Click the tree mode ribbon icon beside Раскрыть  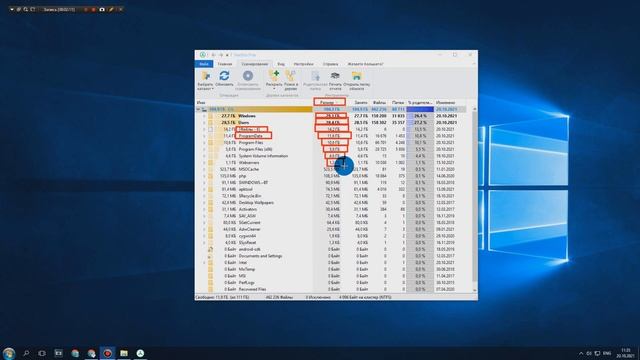tap(291, 76)
